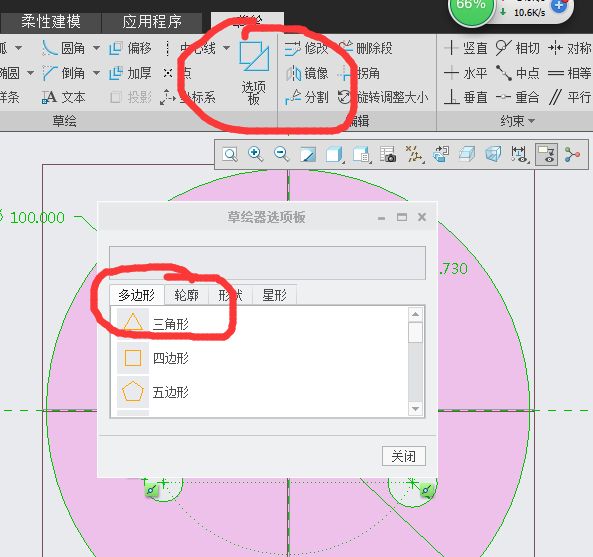Click the repaint screen icon

(308, 154)
